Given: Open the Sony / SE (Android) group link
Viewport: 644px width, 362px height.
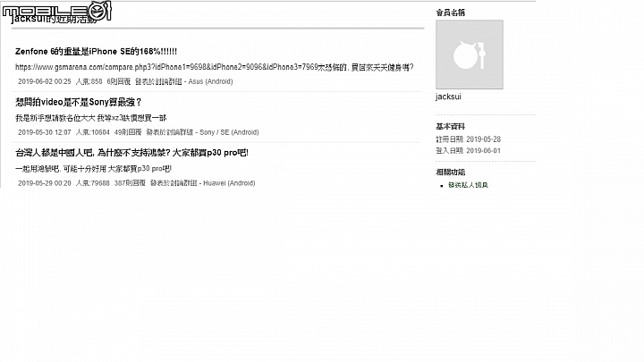Looking at the screenshot, I should pyautogui.click(x=229, y=132).
